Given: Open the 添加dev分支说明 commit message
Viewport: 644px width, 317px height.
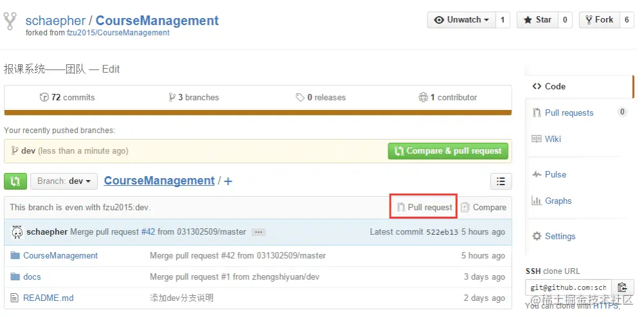Looking at the screenshot, I should pos(181,298).
